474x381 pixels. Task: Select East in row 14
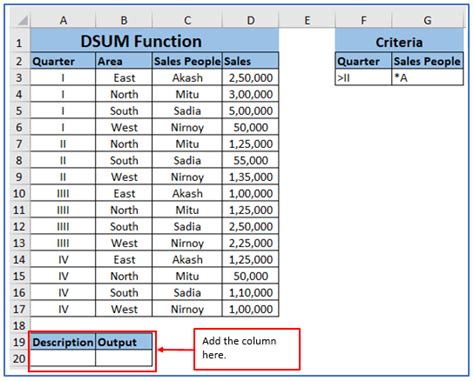[x=124, y=259]
